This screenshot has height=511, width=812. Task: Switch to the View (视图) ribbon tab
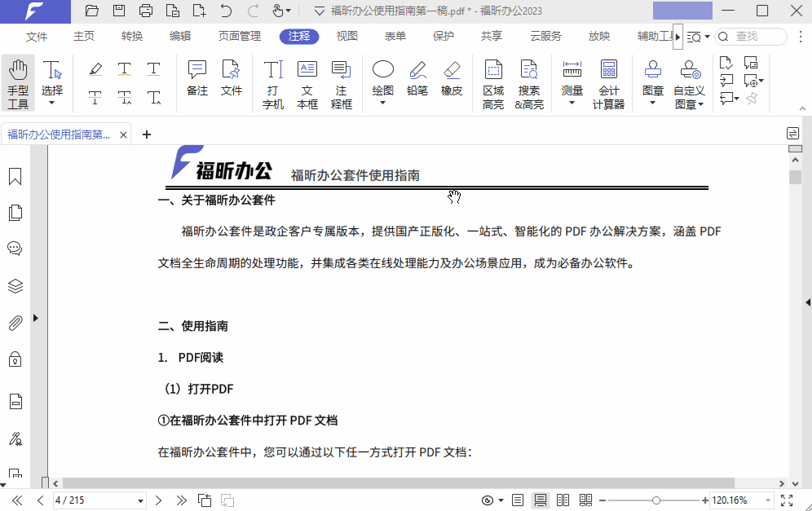(x=346, y=36)
